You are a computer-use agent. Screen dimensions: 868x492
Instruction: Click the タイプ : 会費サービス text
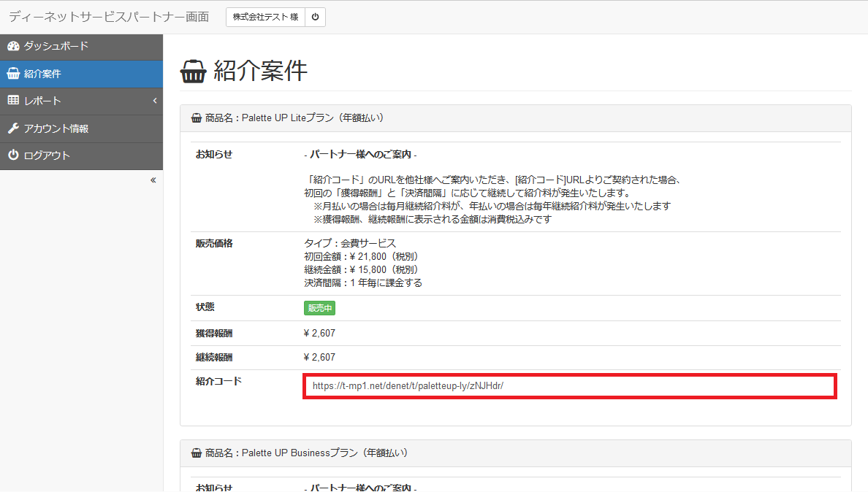click(350, 243)
